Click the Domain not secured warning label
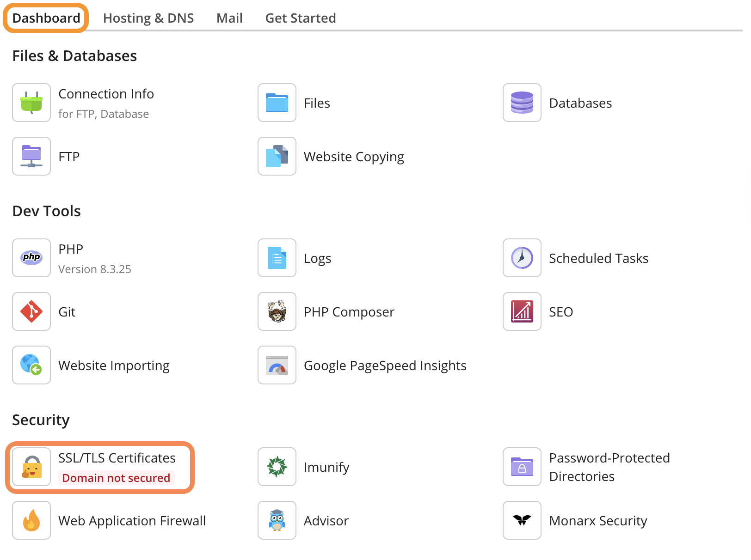This screenshot has width=751, height=560. pyautogui.click(x=116, y=478)
